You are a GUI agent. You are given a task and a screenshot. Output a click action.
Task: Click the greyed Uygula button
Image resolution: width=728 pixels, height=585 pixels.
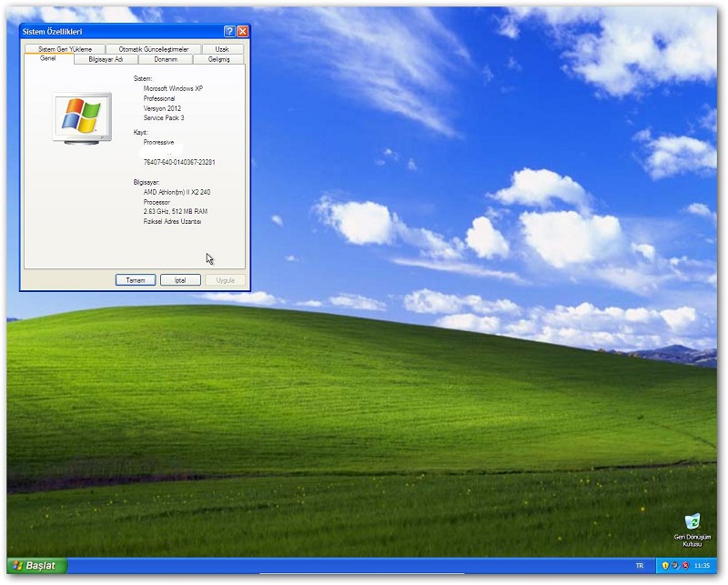click(225, 280)
